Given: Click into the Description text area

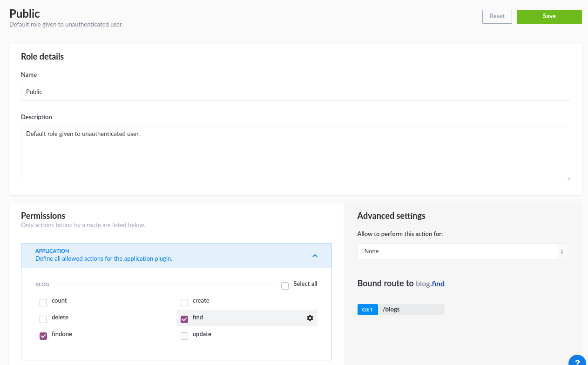Looking at the screenshot, I should tap(295, 153).
